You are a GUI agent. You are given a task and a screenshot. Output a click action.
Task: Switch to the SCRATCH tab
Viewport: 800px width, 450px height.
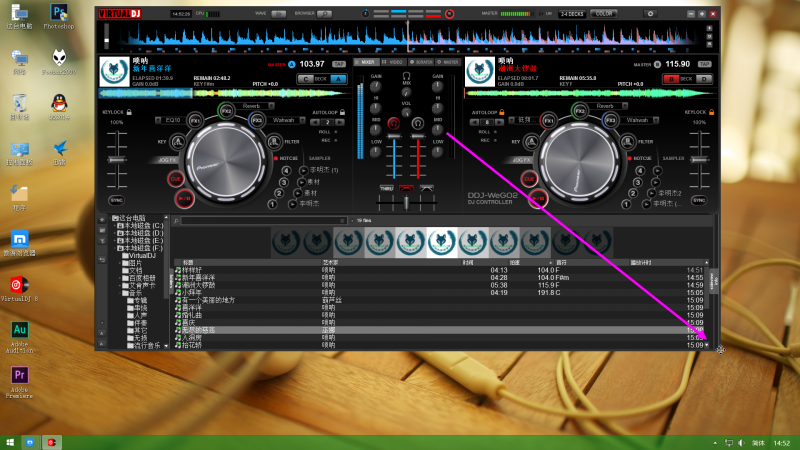(422, 62)
